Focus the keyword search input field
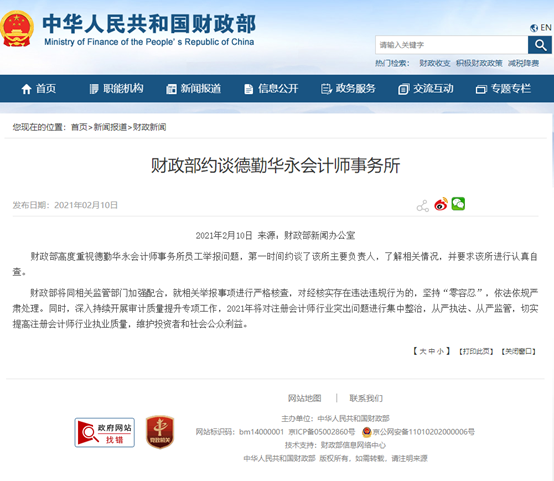 point(452,45)
